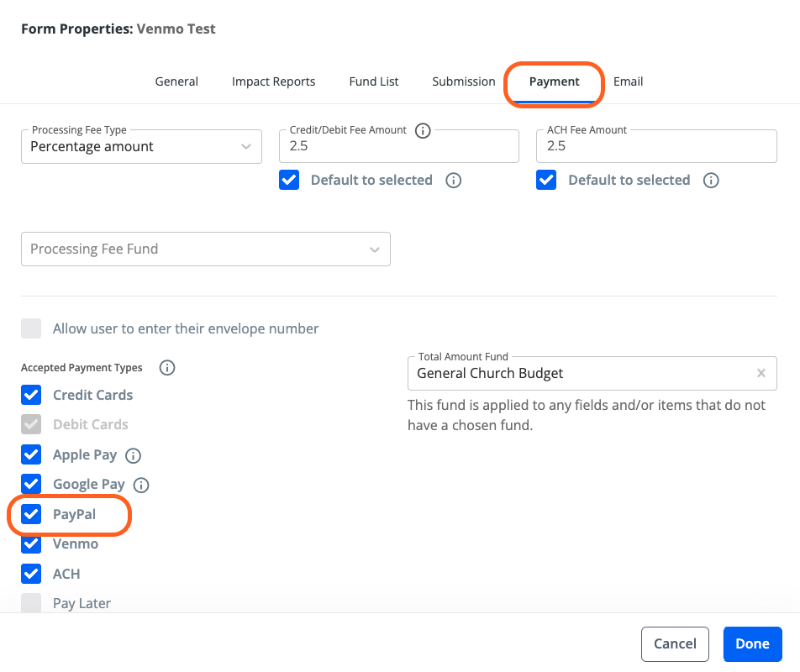Viewport: 800px width, 672px height.
Task: Click info icon beside Credit/Debit Fee Amount
Action: tap(423, 130)
